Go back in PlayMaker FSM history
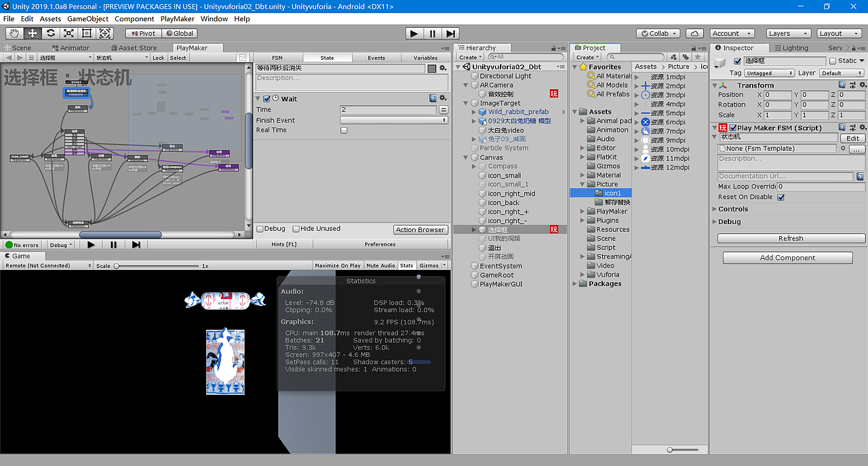This screenshot has width=868, height=466. [x=8, y=58]
